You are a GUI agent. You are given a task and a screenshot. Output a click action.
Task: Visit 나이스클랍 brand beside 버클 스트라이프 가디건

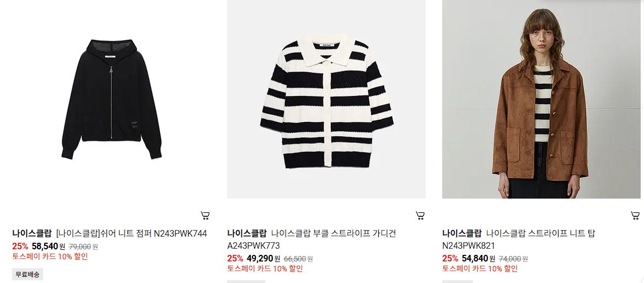pyautogui.click(x=247, y=234)
